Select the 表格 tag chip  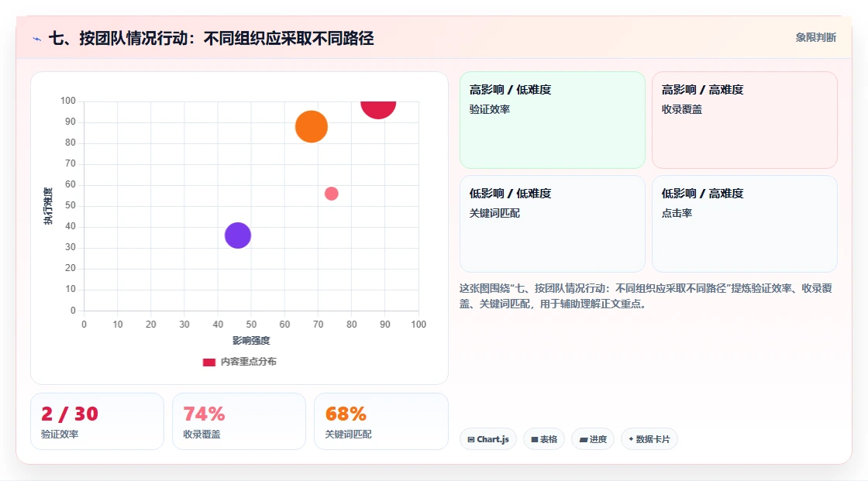(544, 439)
